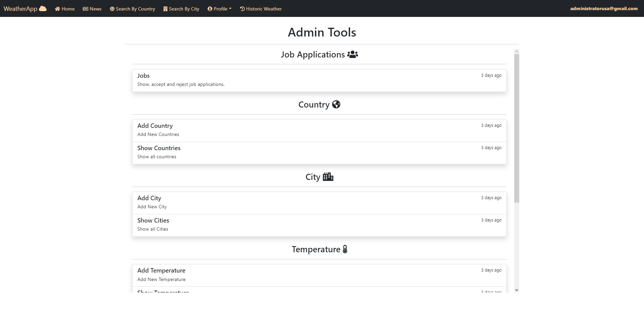Viewport: 644px width, 328px height.
Task: Click the WeatherApp cloud logo icon
Action: click(43, 8)
